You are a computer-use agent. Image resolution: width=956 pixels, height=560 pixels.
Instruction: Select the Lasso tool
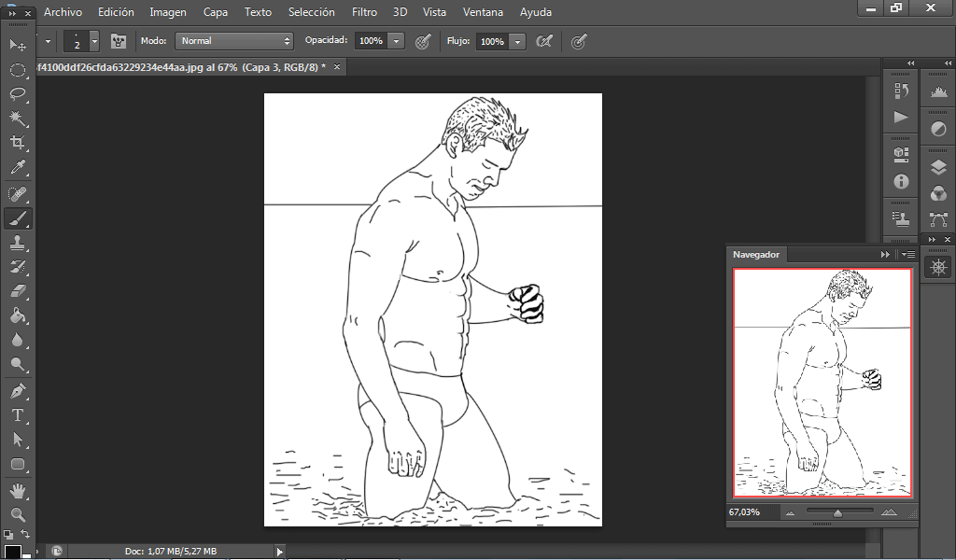coord(18,94)
